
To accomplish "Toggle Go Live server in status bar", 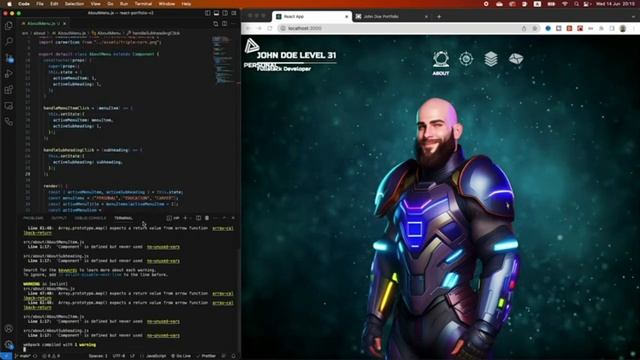I will tap(181, 356).
